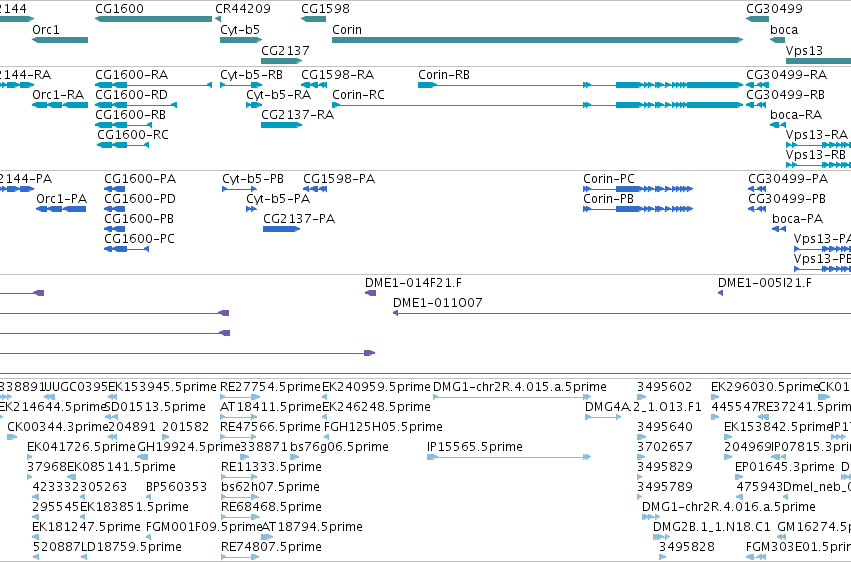851x562 pixels.
Task: Select the 3702657 EST feature
Action: pos(642,457)
